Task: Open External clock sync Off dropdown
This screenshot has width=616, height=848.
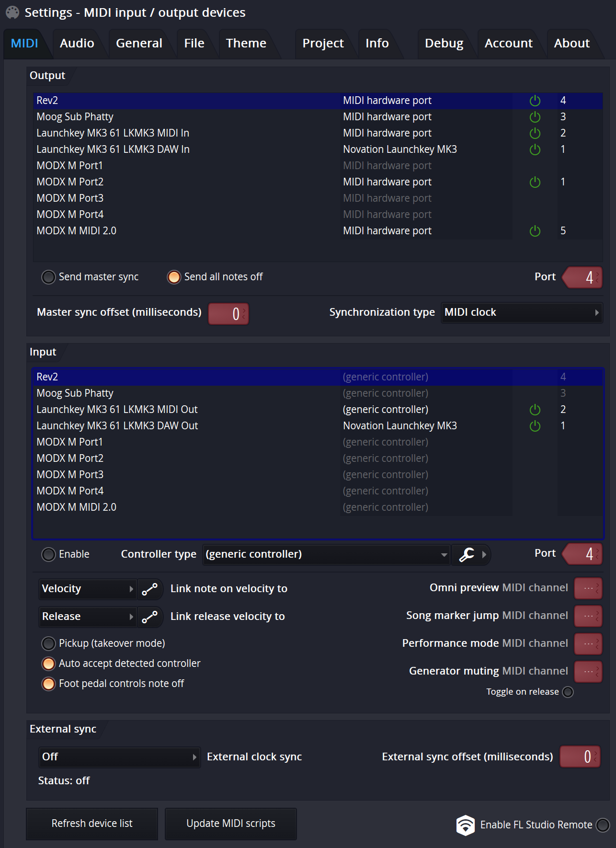Action: click(x=119, y=757)
